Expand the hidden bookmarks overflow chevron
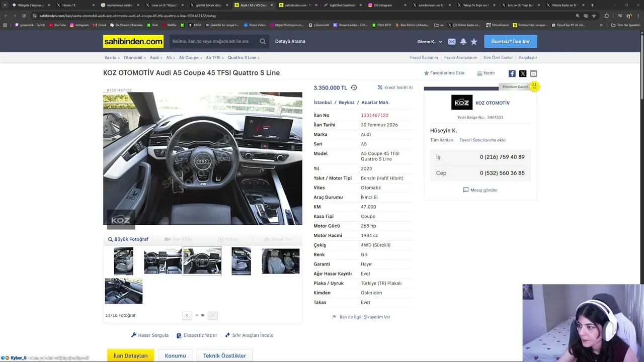Viewport: 644px width, 362px height. coord(601,25)
